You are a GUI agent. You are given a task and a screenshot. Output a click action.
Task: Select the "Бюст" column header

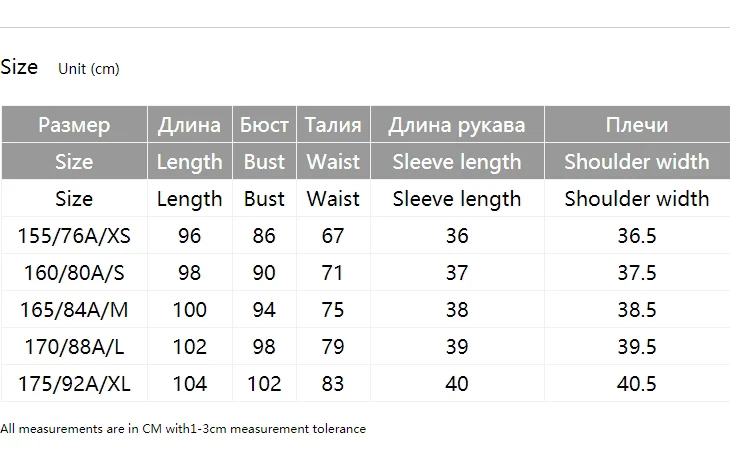tap(264, 125)
